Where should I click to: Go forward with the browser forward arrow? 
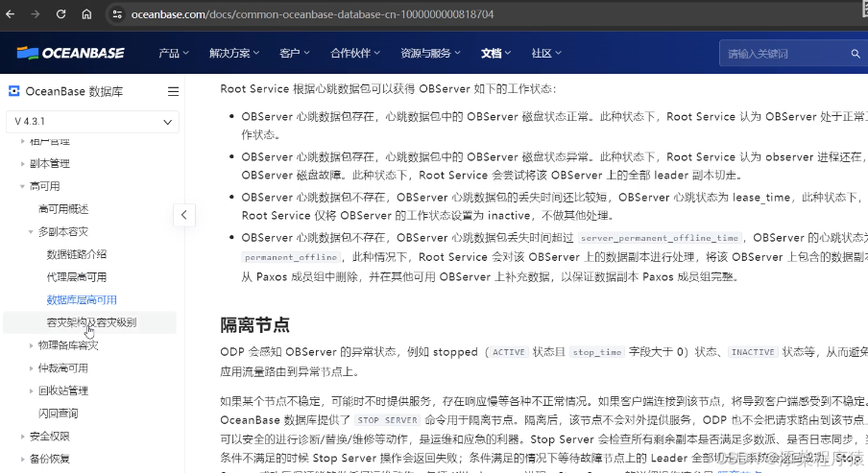36,13
